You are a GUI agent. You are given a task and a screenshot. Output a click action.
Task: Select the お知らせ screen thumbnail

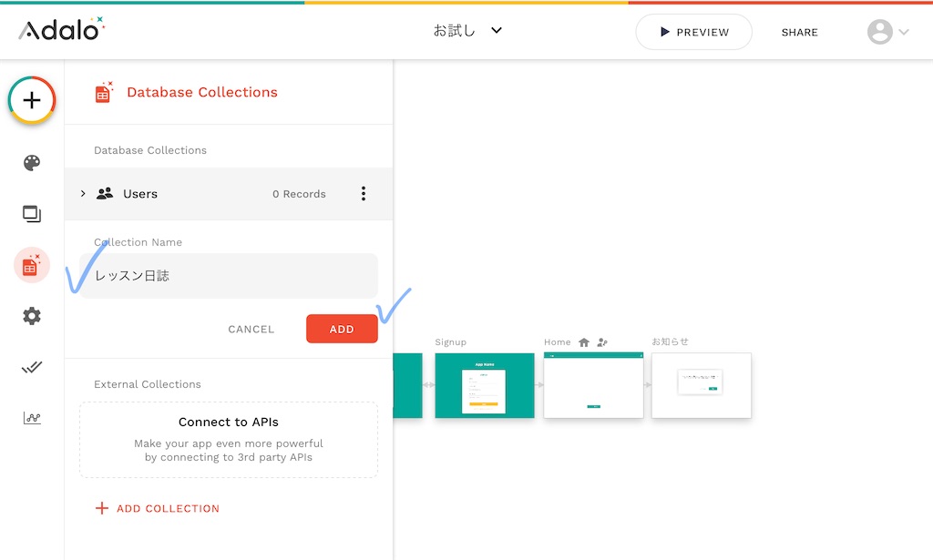point(702,385)
